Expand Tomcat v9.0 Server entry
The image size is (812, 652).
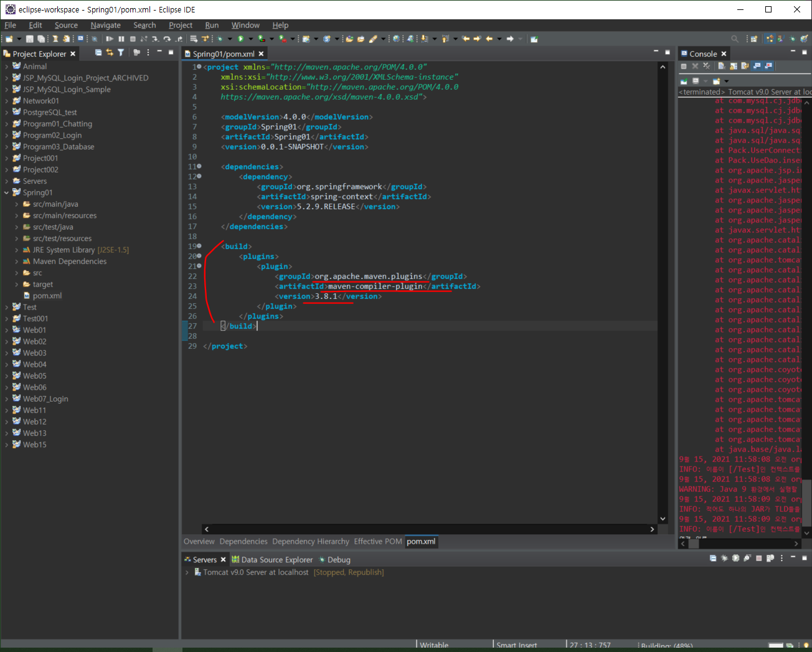[187, 572]
